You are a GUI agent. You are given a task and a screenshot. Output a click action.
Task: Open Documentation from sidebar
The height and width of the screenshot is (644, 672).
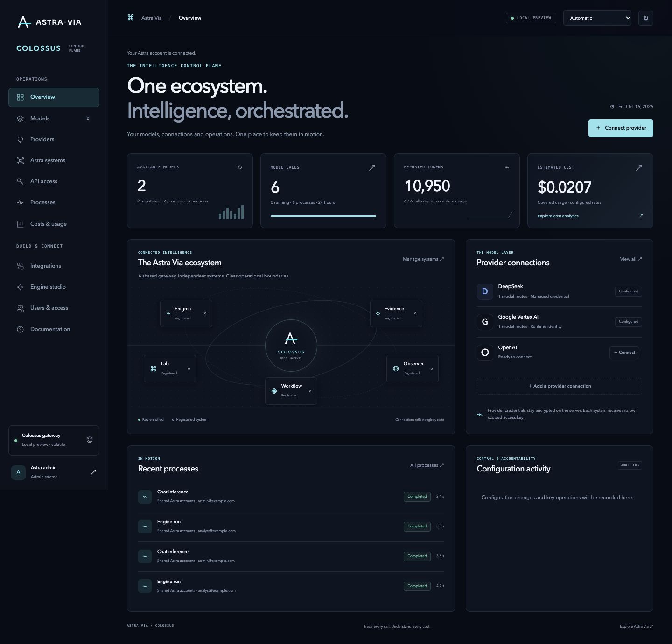[x=54, y=329]
